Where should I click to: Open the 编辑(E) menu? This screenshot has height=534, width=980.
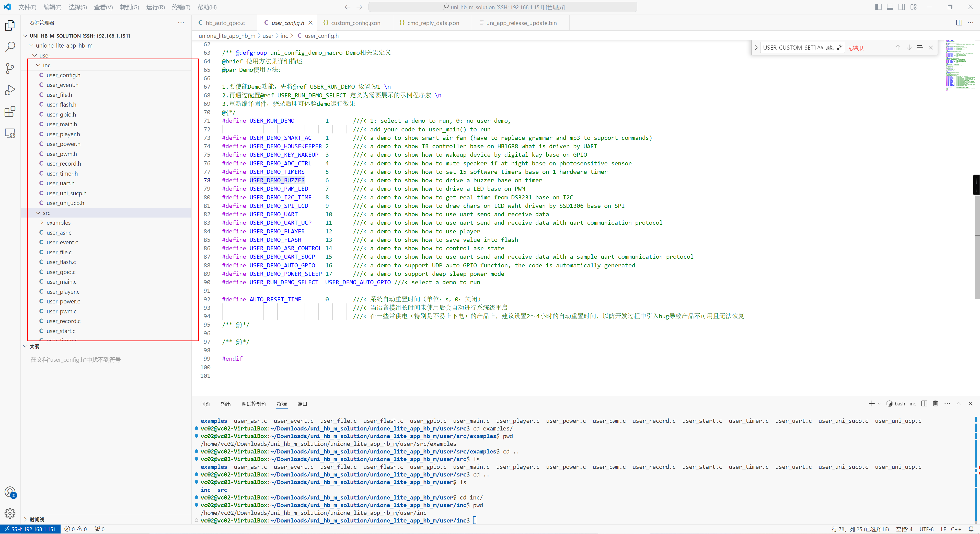[x=52, y=7]
